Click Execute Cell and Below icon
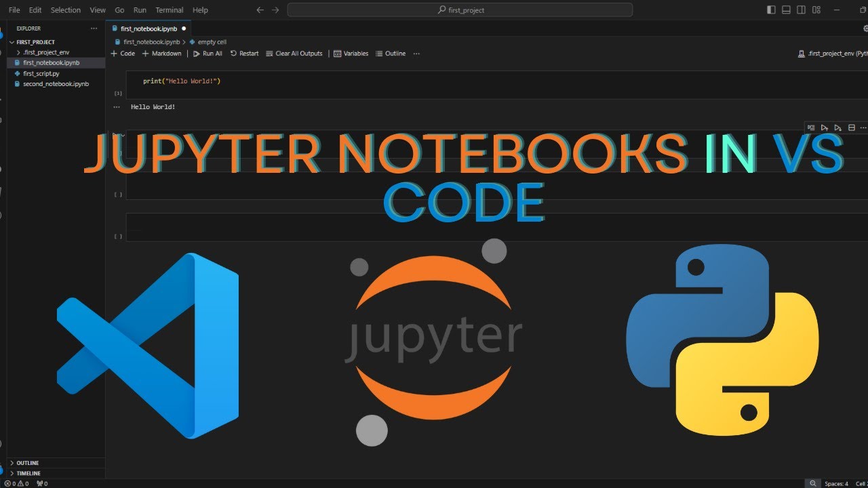 point(838,127)
